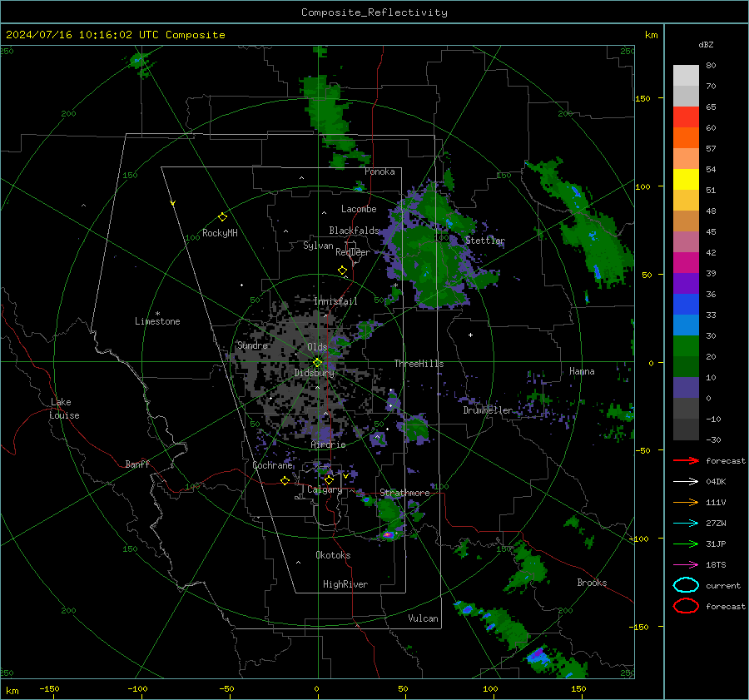749x700 pixels.
Task: Click the Okotoks city label
Action: point(333,555)
